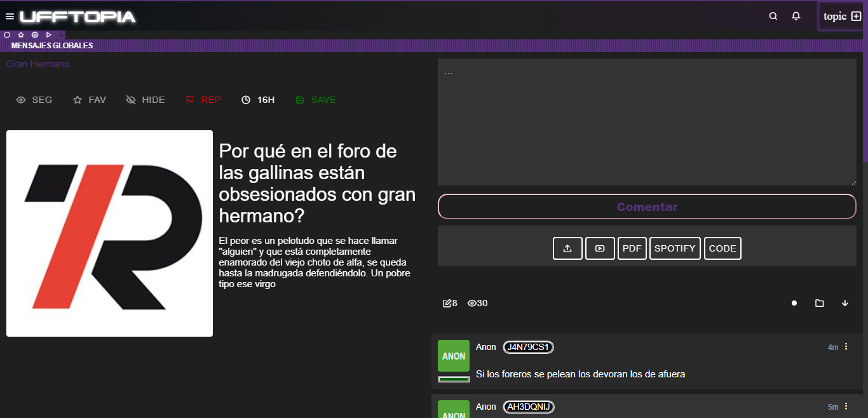
Task: Open the three-dot menu on the 4m comment
Action: click(846, 346)
